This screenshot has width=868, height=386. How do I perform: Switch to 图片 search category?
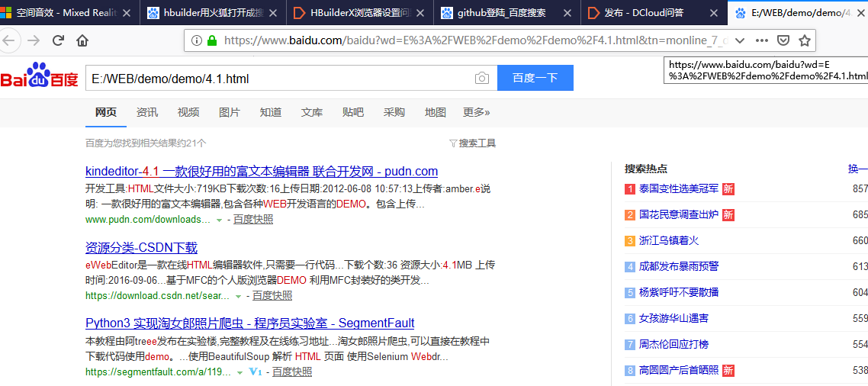point(230,112)
